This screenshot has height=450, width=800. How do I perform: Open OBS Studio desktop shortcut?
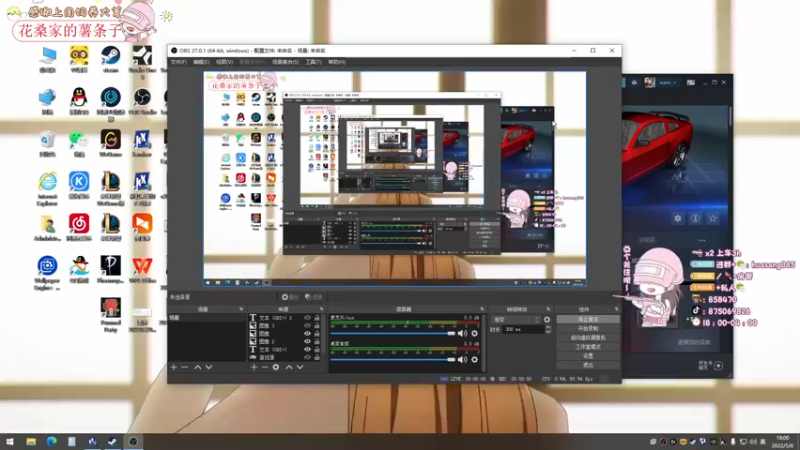click(142, 101)
